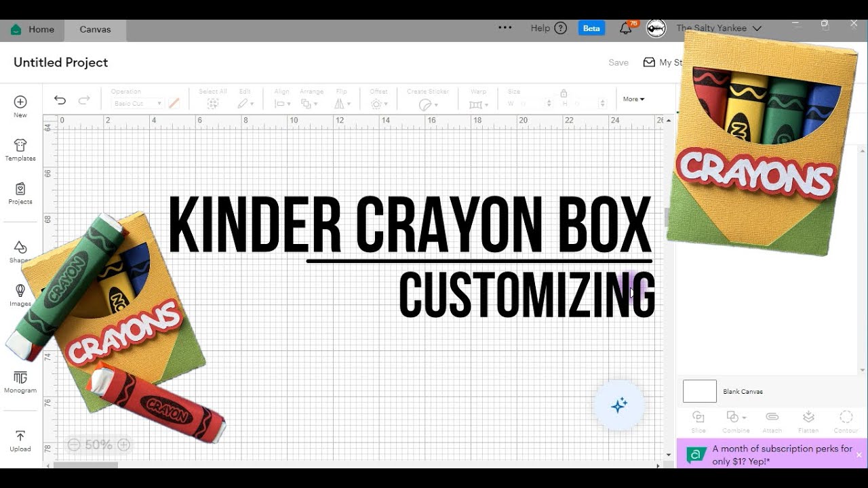Open the Home tab

pyautogui.click(x=32, y=29)
